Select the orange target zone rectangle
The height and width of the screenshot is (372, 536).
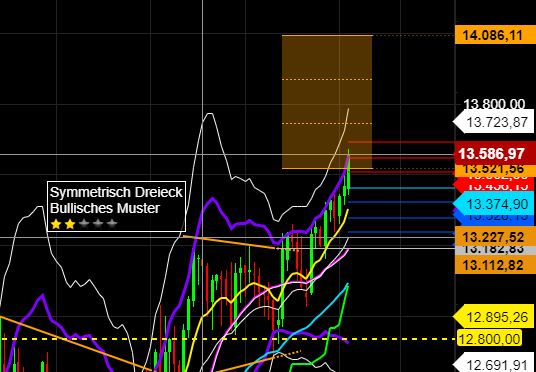point(327,102)
